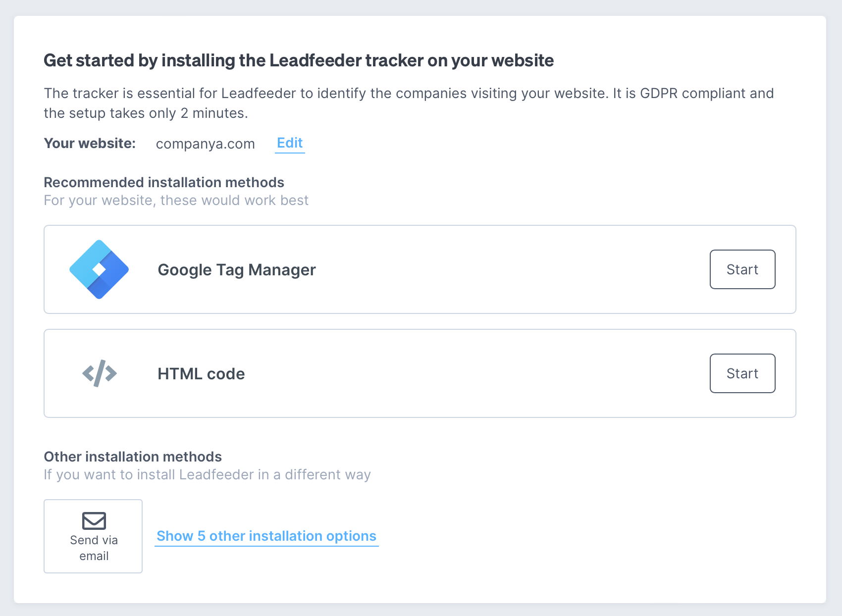Select the Google Tag Manager card
The image size is (842, 616).
[420, 269]
